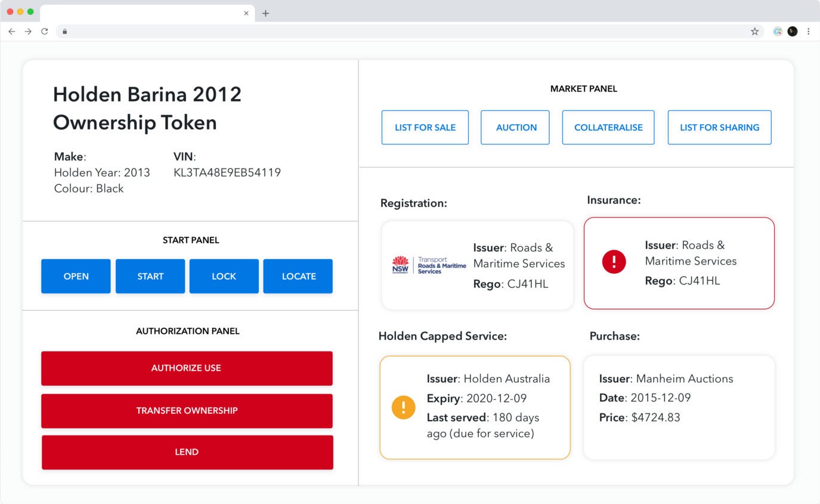Click the padlock icon in the address bar
820x504 pixels.
64,32
